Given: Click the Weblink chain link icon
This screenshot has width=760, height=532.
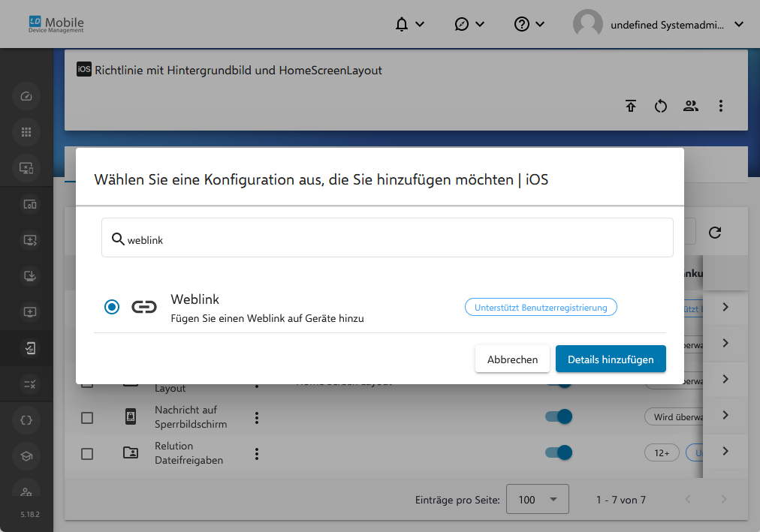Looking at the screenshot, I should 144,307.
